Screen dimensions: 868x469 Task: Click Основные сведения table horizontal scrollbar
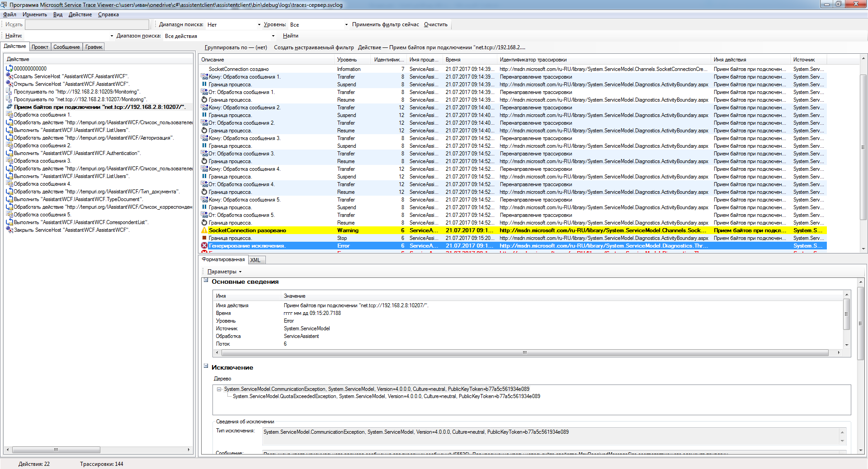524,352
